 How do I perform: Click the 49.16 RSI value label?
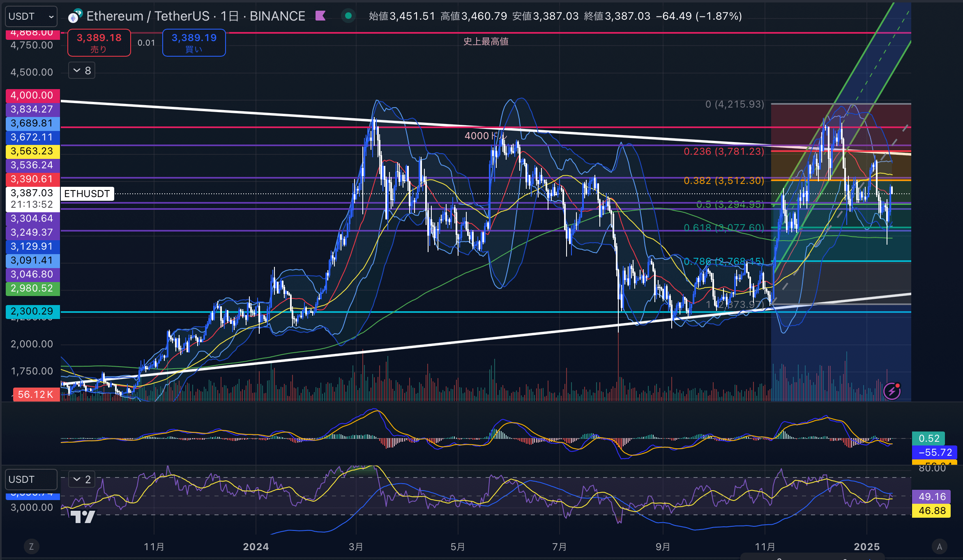(x=932, y=497)
